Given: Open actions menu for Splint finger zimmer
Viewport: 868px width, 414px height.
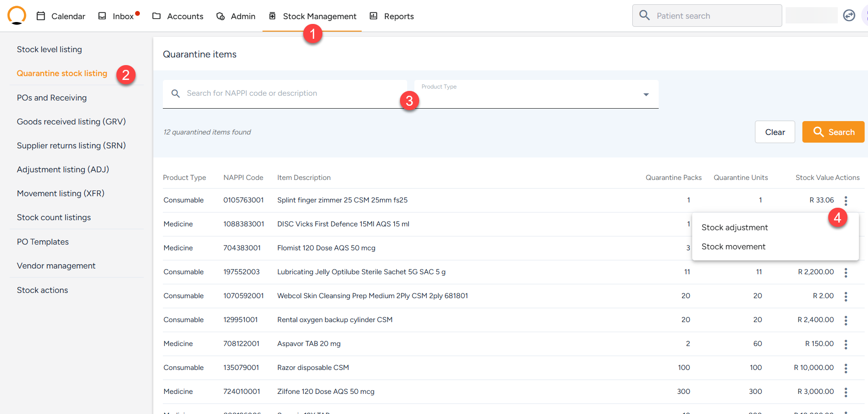Looking at the screenshot, I should [x=845, y=201].
